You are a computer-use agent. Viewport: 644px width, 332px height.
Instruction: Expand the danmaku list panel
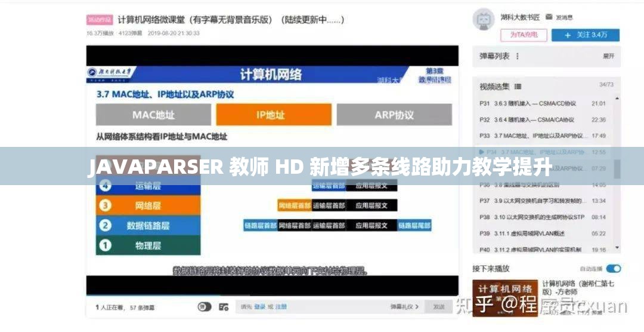(609, 56)
